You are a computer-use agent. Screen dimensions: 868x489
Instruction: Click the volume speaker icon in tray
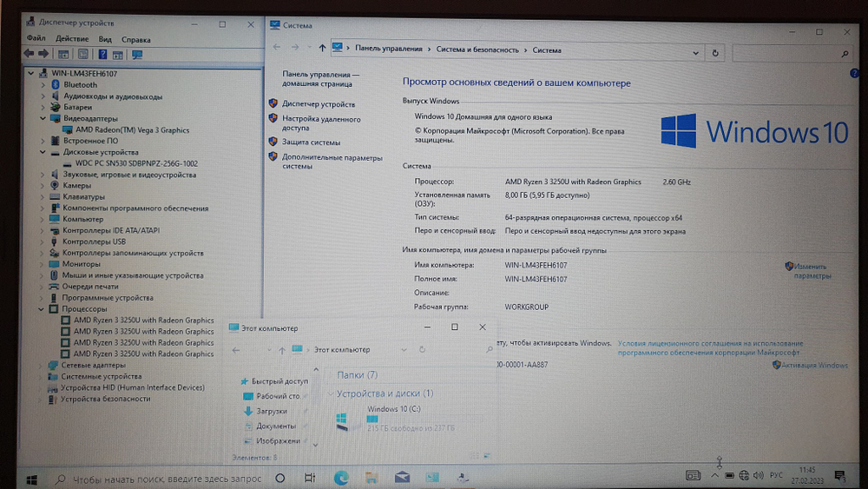pyautogui.click(x=759, y=475)
